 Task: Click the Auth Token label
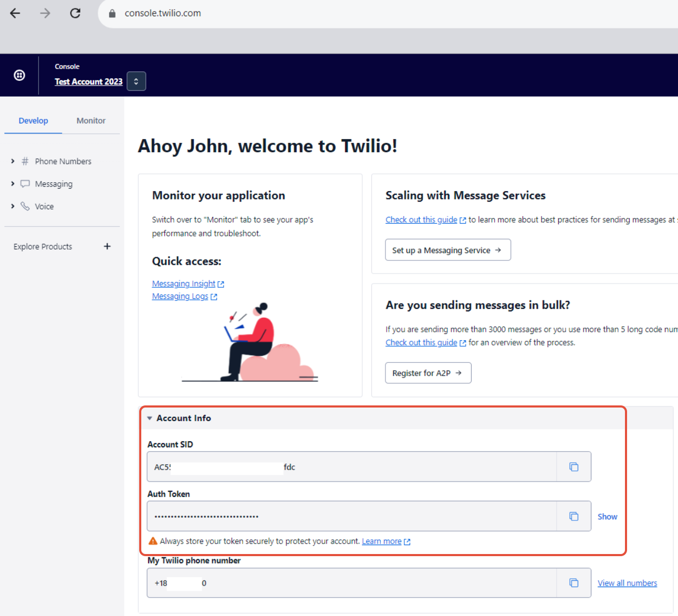coord(169,494)
